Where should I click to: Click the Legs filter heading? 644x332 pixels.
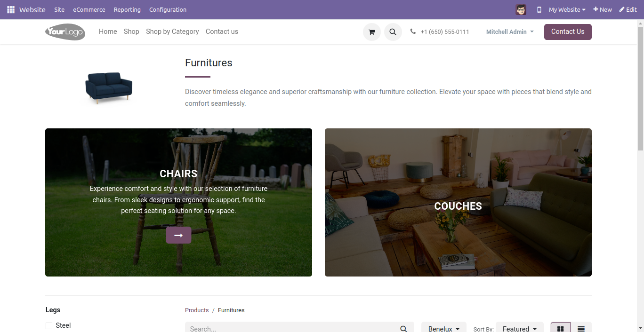(53, 310)
